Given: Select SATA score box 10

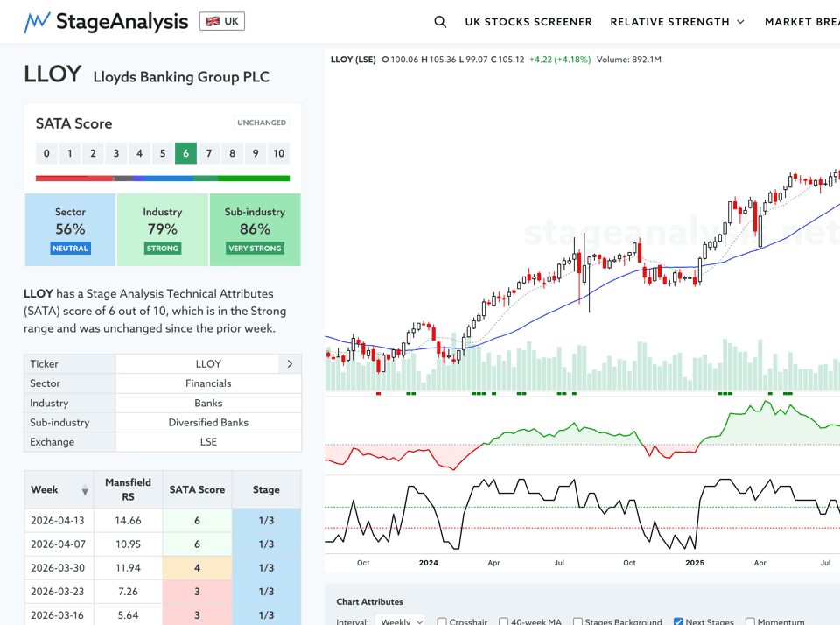Looking at the screenshot, I should click(x=278, y=153).
